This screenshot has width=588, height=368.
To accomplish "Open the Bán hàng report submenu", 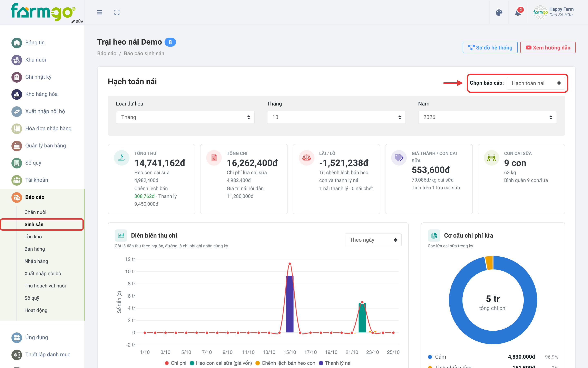I will (x=35, y=249).
